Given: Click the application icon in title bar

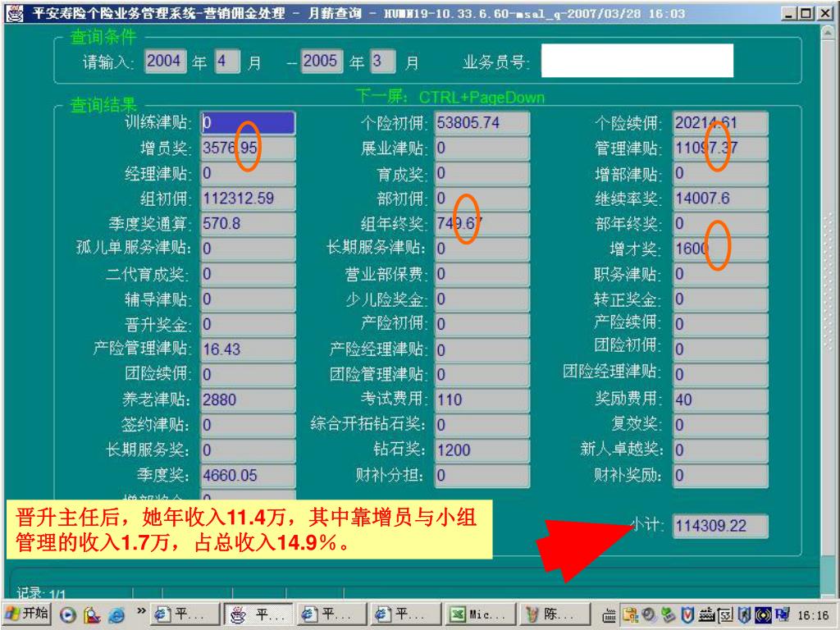Looking at the screenshot, I should tap(15, 13).
